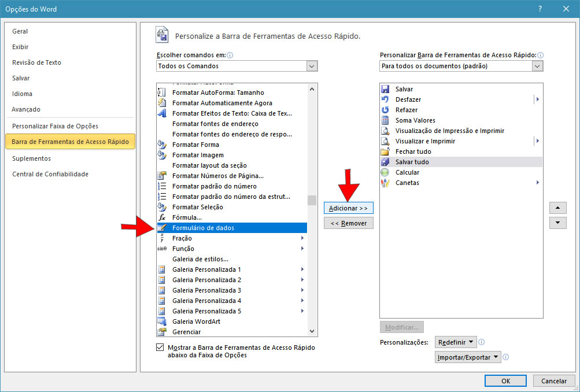Click the info icon next to Redefinir
This screenshot has width=580, height=392.
481,342
